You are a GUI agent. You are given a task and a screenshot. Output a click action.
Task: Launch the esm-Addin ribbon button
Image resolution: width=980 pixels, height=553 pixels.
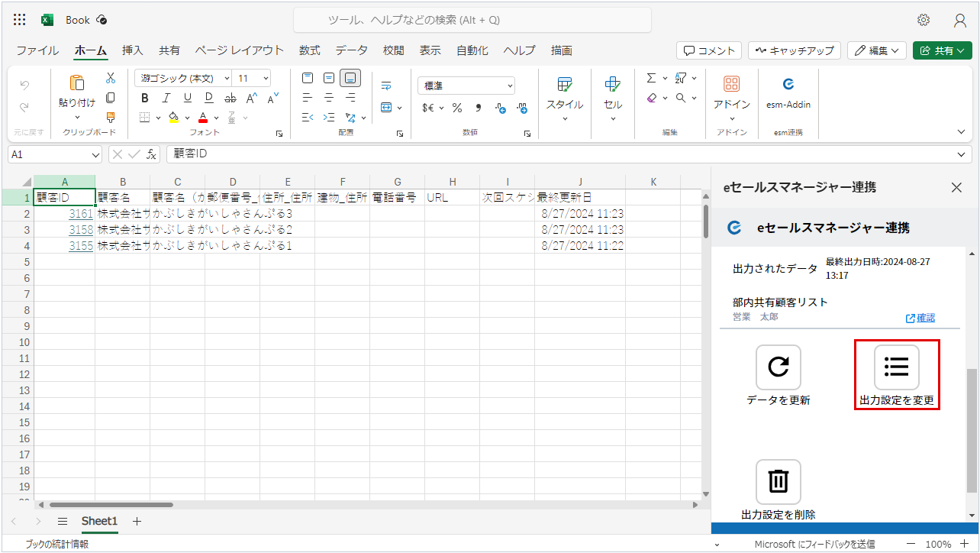(x=788, y=92)
